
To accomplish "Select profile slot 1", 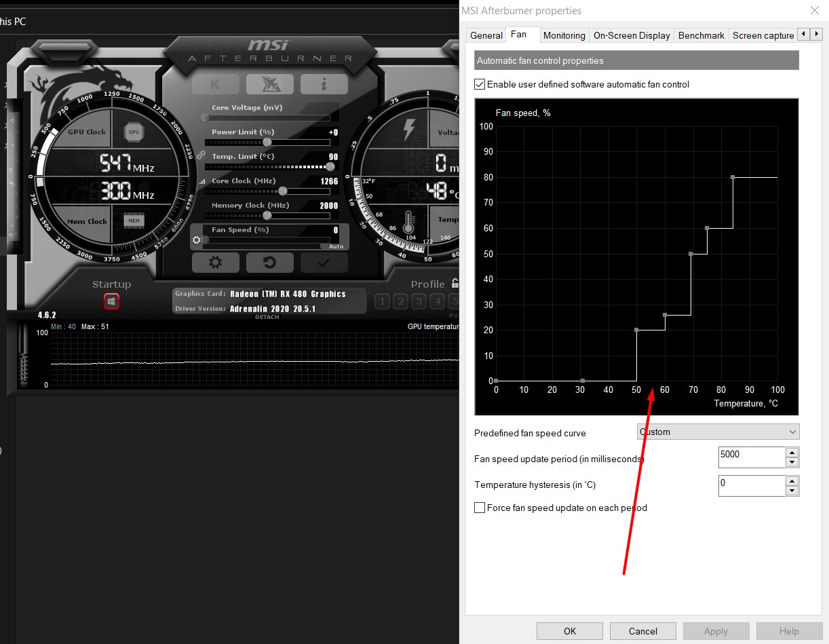I will [383, 301].
